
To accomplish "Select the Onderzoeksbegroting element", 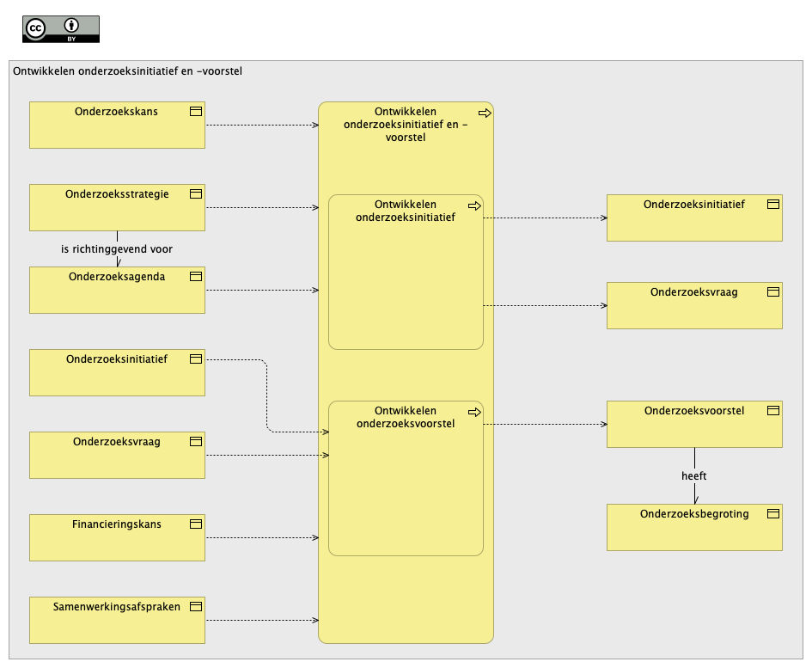I will click(x=694, y=527).
